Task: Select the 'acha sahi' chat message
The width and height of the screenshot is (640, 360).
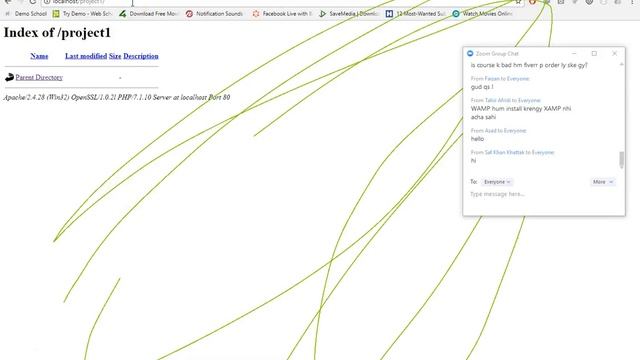Action: [x=483, y=117]
